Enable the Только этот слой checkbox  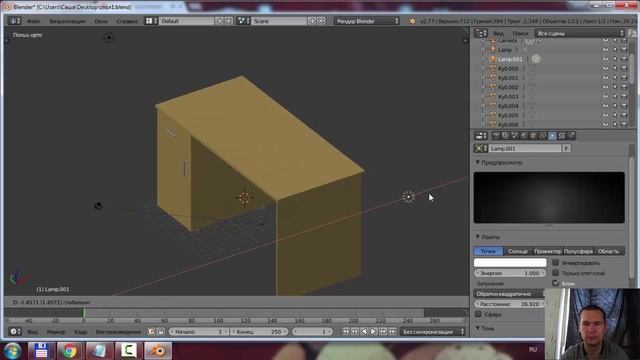click(x=556, y=273)
